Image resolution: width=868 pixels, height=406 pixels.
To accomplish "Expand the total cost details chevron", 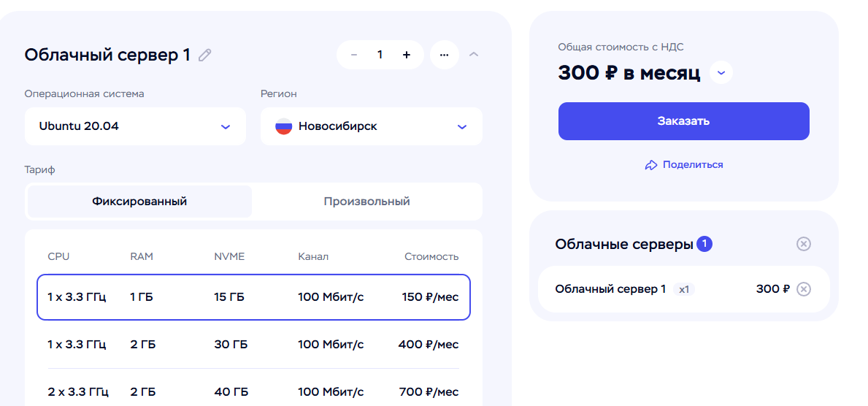I will [x=721, y=72].
